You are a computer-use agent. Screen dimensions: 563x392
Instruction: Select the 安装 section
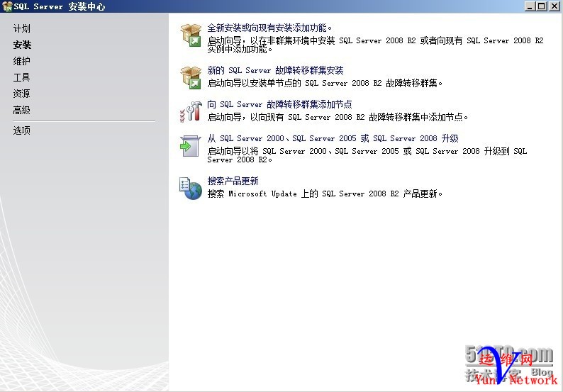point(22,45)
